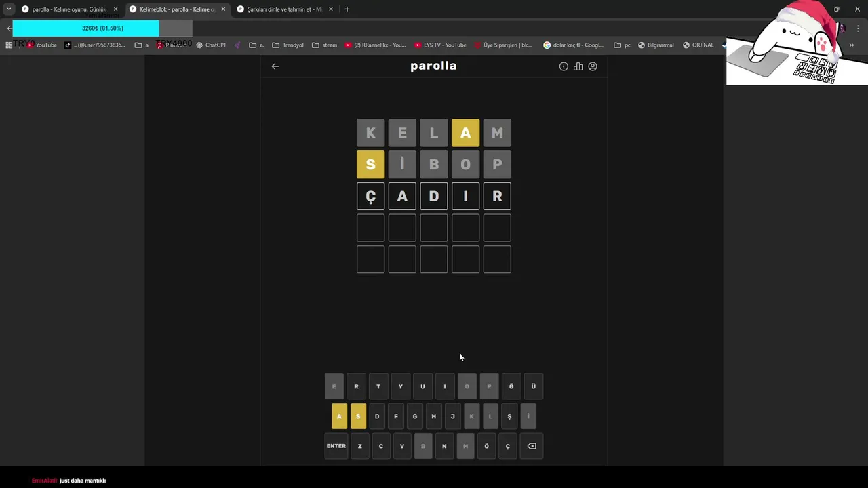Viewport: 868px width, 488px height.
Task: Tap the Y key on the keyboard
Action: point(400,386)
